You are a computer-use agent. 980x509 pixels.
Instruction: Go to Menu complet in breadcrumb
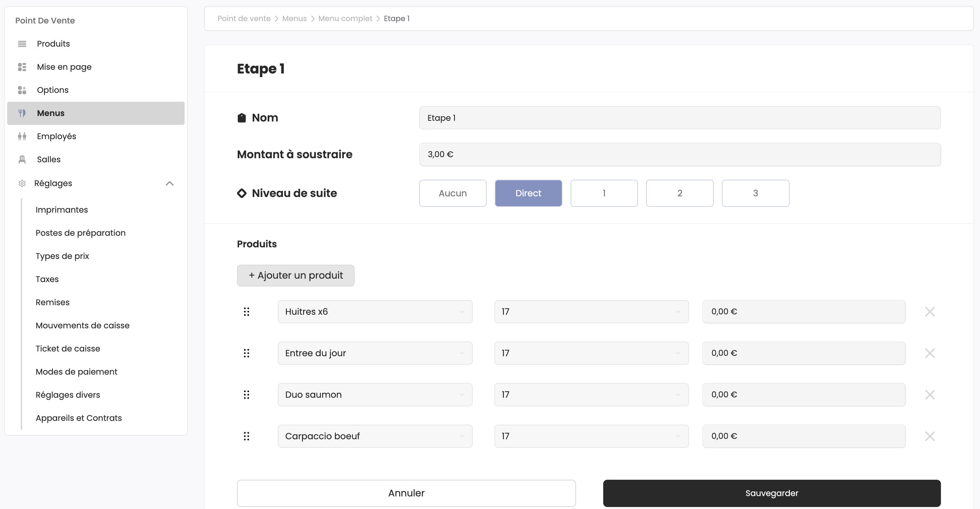(345, 19)
